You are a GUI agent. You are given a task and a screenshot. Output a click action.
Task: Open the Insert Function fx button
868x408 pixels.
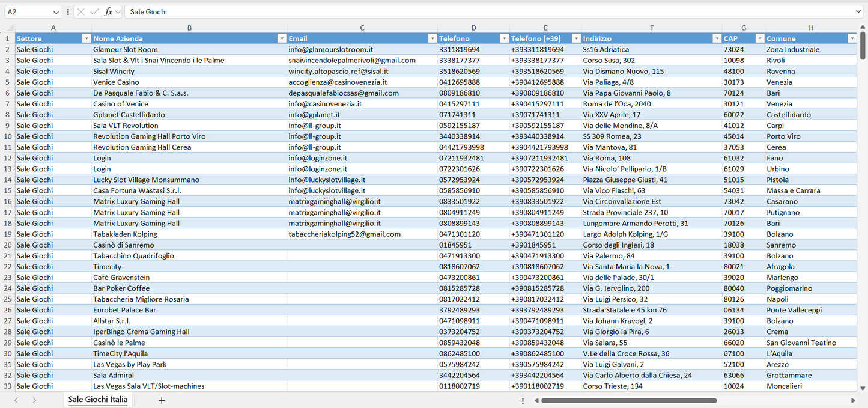point(108,12)
